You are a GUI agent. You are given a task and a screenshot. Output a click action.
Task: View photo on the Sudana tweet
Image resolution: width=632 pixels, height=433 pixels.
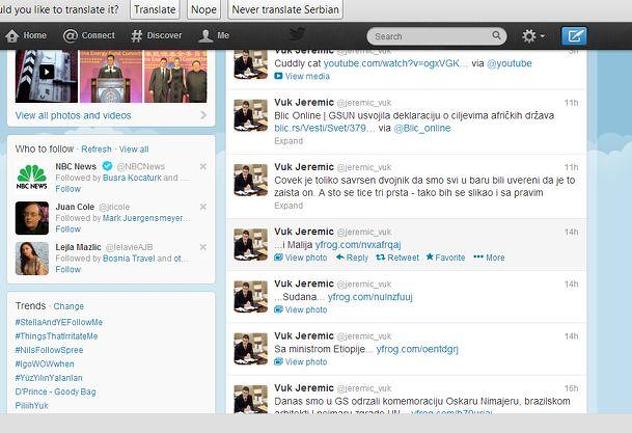click(x=301, y=310)
